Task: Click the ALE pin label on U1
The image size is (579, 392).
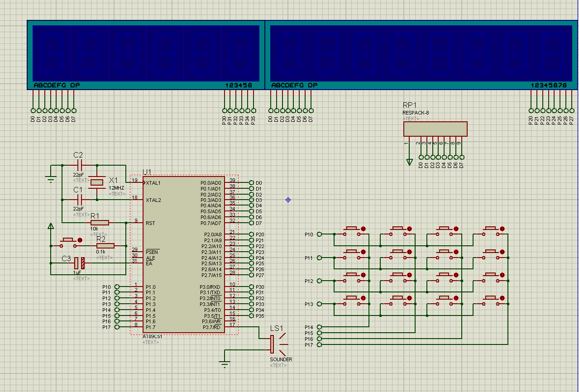Action: coord(150,258)
